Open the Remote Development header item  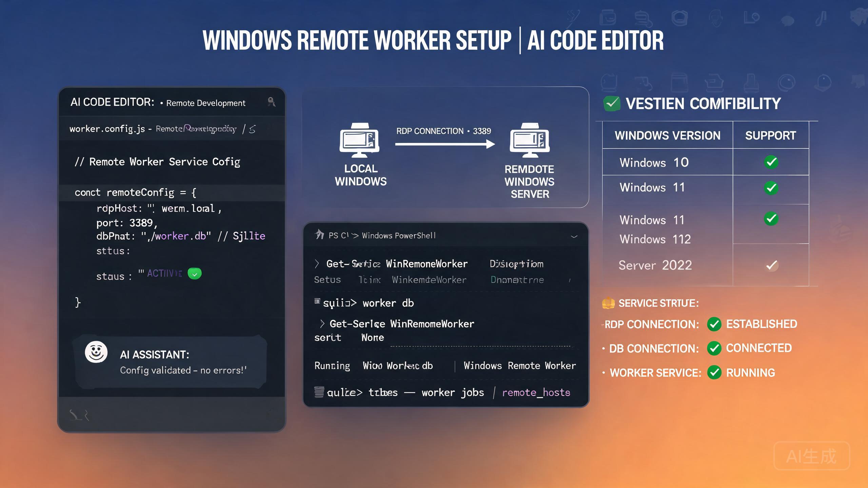click(205, 103)
